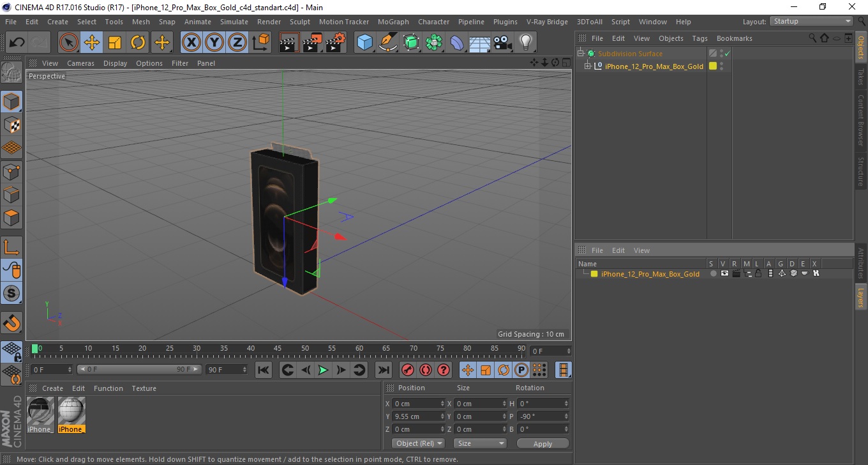Switch to Texture mode icon

pos(11,125)
